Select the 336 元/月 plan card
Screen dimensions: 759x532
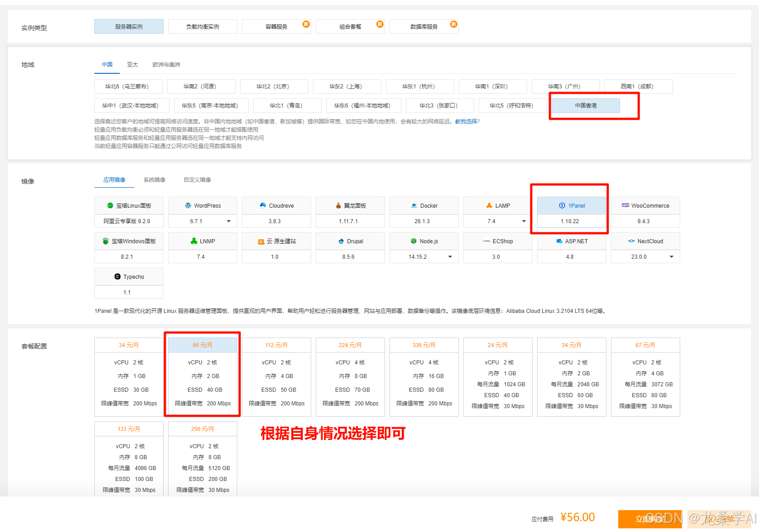click(424, 377)
